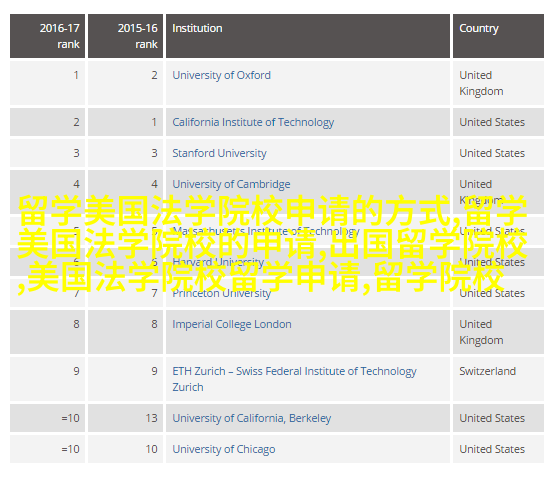Open California Institute of Technology link
Viewport: 560px width, 480px height.
(x=253, y=122)
